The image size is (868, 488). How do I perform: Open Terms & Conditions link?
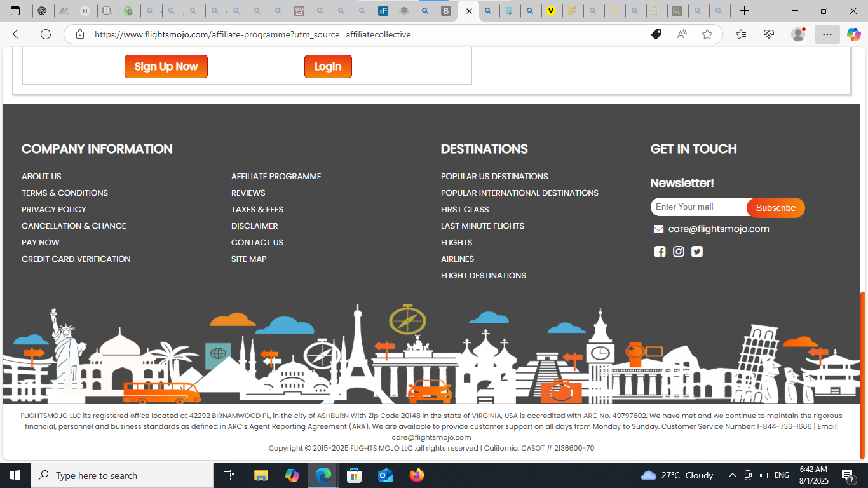coord(65,193)
